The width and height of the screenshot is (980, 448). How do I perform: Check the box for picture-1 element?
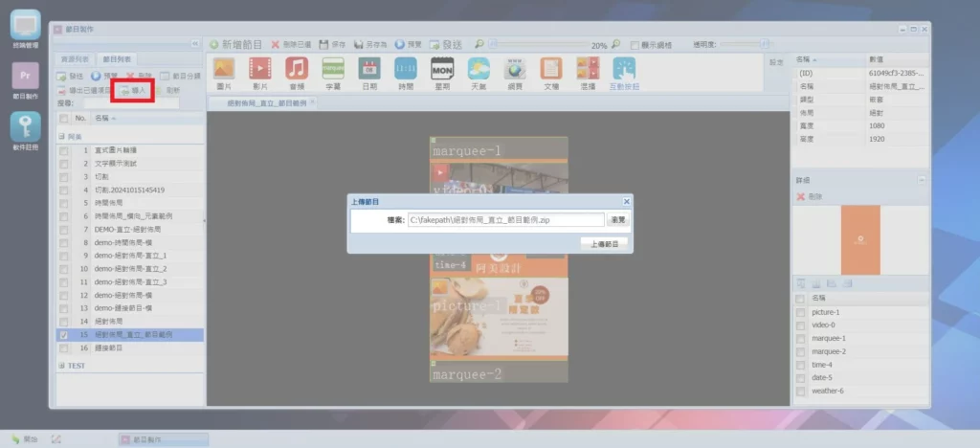coord(800,312)
